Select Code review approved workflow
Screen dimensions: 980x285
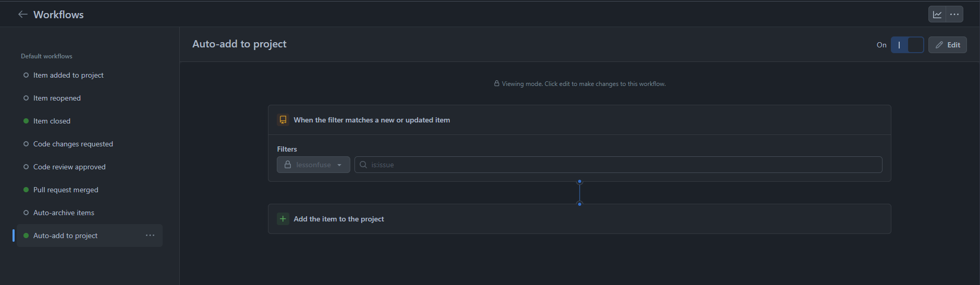pyautogui.click(x=69, y=167)
